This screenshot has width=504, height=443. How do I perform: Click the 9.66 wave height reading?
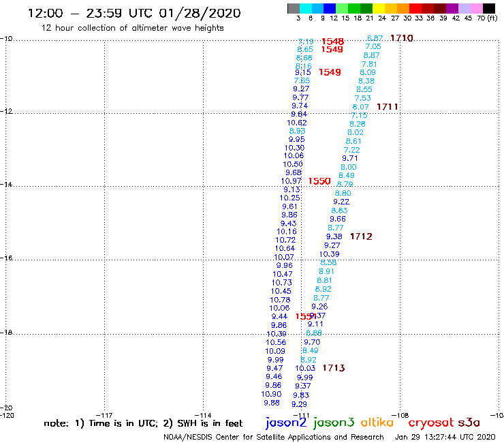pyautogui.click(x=338, y=219)
